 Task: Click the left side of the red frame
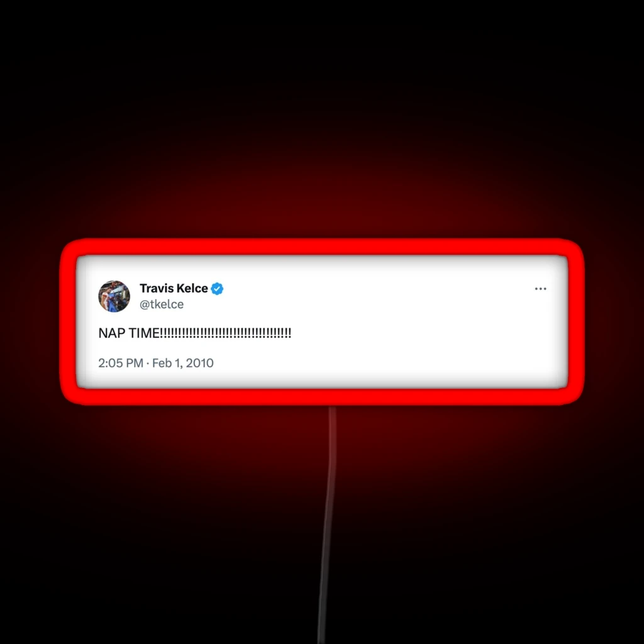[68, 321]
